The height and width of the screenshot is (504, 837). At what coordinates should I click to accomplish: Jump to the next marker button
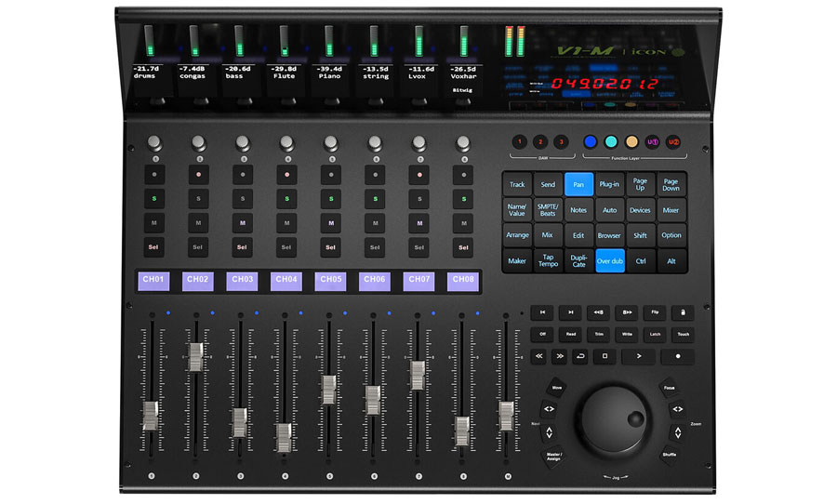pos(570,312)
